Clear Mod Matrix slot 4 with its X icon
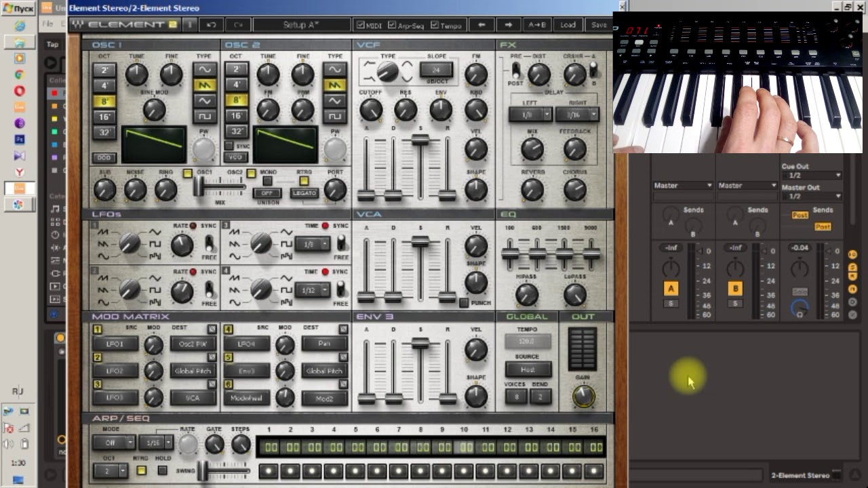This screenshot has height=488, width=868. tap(344, 329)
